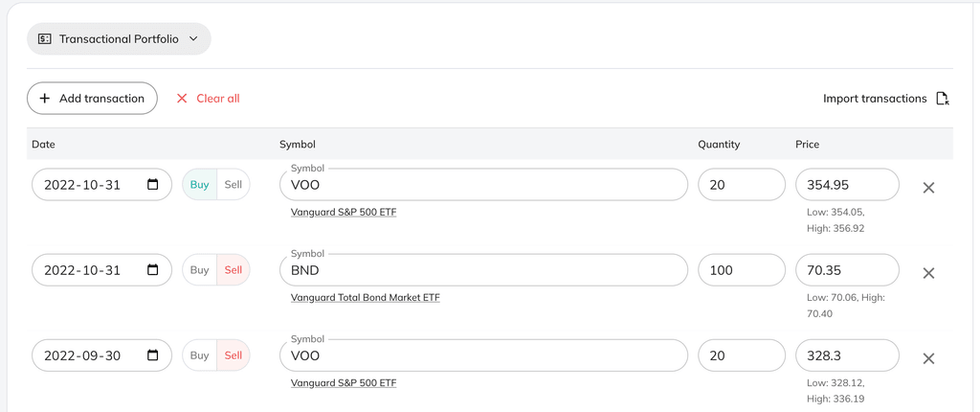Open first Vanguard S&P 500 ETF link

tap(343, 212)
